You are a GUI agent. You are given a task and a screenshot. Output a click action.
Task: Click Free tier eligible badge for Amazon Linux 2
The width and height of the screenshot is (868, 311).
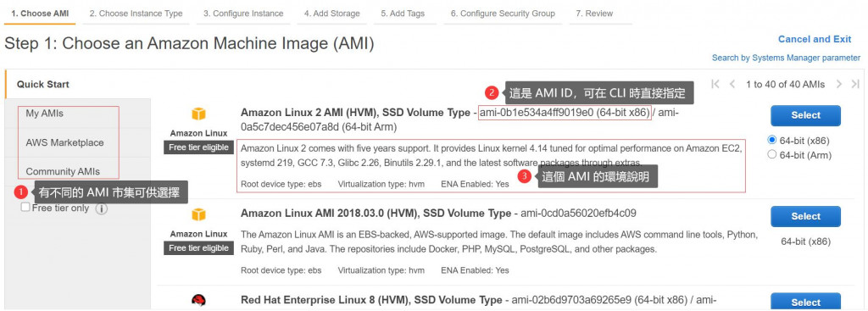point(198,147)
